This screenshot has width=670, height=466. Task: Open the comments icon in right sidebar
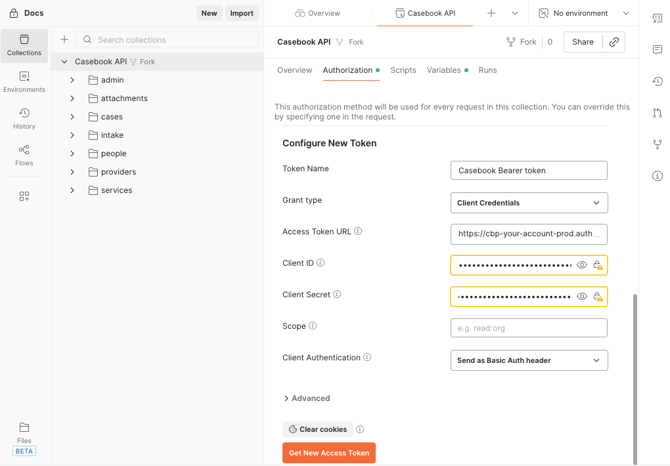click(x=657, y=50)
